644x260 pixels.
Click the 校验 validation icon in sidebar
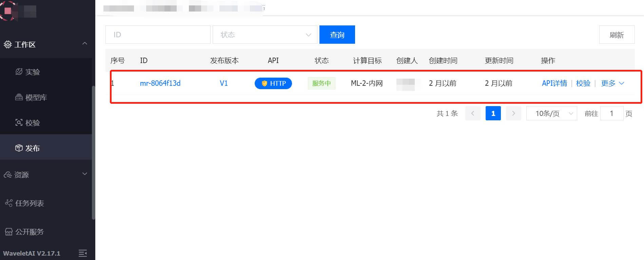(19, 123)
